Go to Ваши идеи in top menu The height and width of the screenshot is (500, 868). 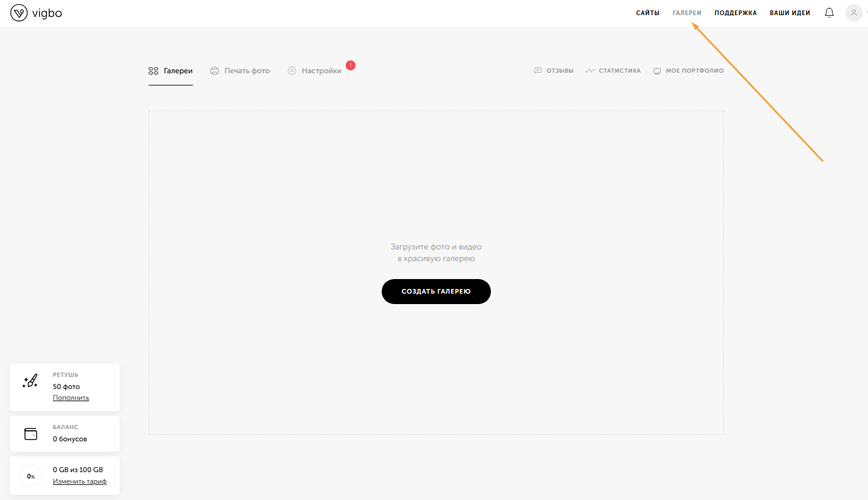click(x=790, y=13)
